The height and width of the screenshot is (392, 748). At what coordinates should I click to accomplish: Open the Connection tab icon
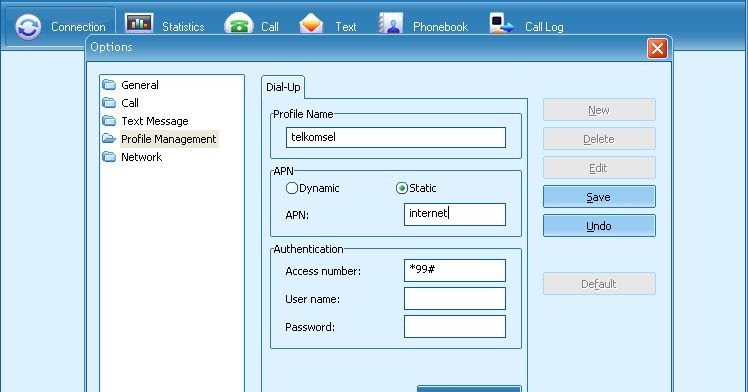pos(28,27)
